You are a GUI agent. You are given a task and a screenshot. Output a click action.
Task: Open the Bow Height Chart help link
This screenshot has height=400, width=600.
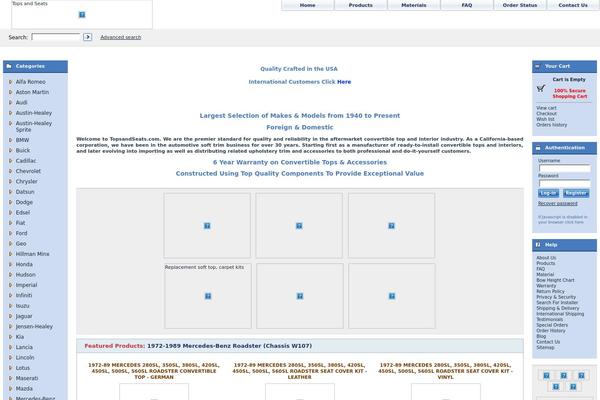tap(555, 280)
